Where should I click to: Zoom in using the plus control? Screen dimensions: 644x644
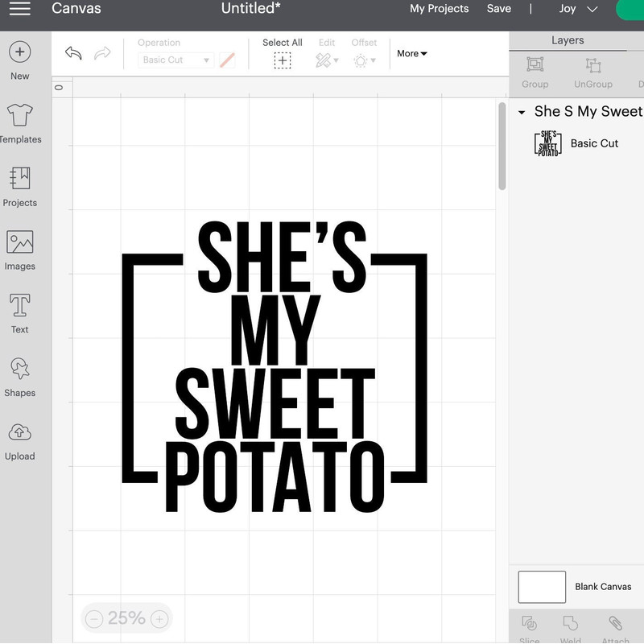159,619
